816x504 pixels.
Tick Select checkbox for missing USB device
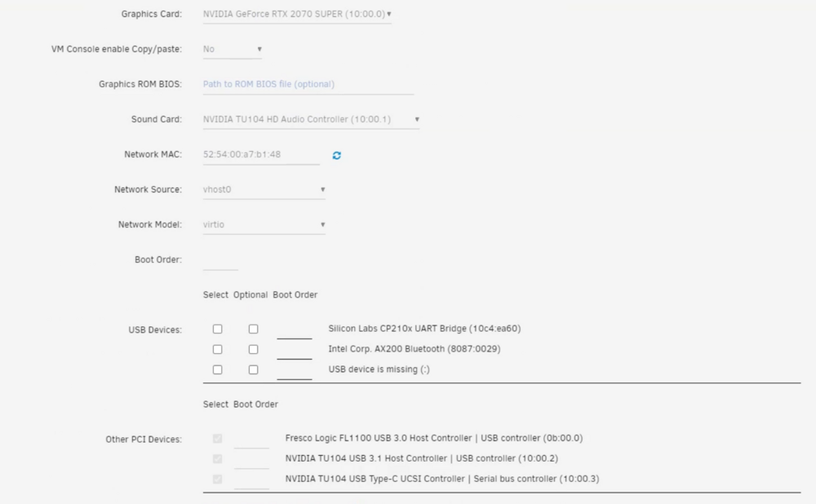(218, 369)
